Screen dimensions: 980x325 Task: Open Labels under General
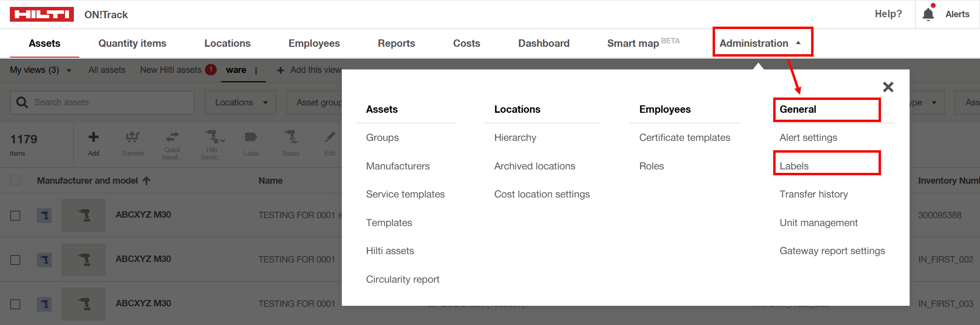tap(794, 166)
